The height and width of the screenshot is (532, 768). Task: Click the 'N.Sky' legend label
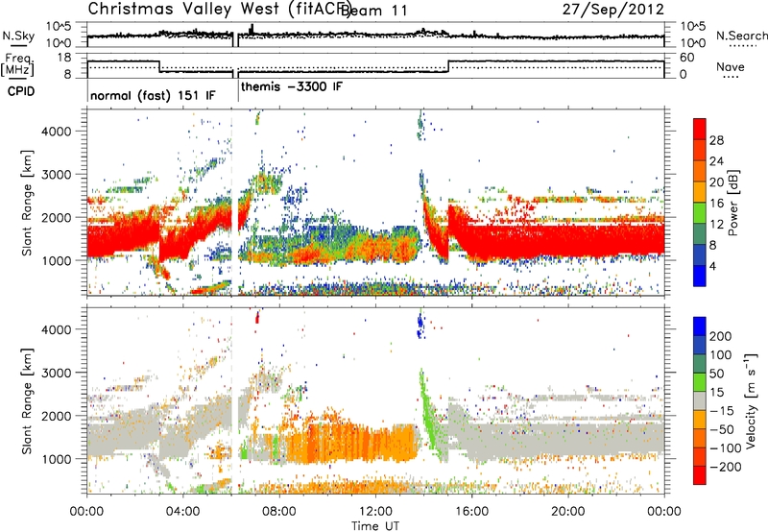point(18,36)
